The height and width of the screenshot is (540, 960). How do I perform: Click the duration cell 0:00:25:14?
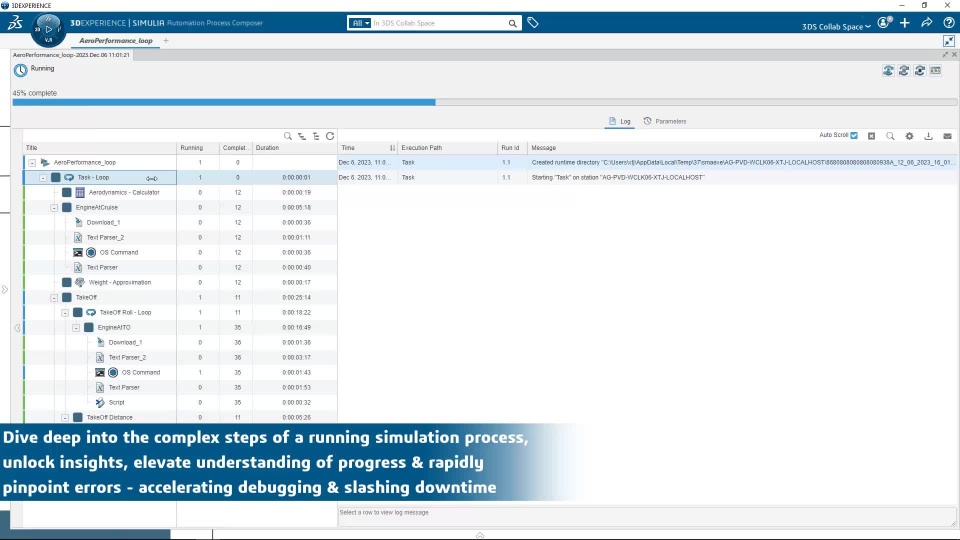[x=296, y=298]
